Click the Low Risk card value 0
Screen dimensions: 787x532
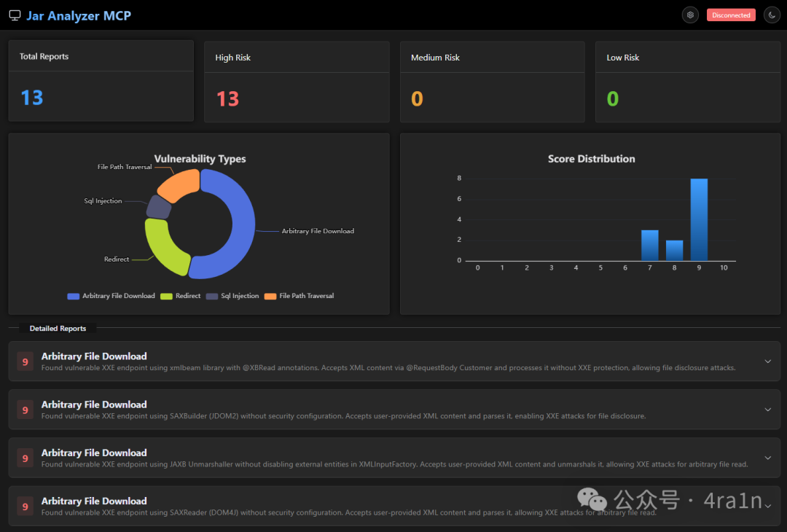(613, 99)
